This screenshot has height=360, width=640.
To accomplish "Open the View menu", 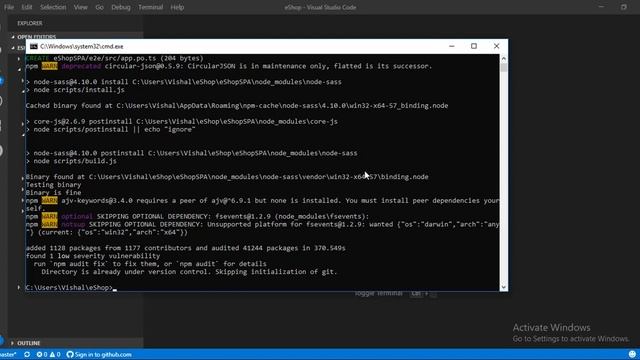I will [x=80, y=7].
